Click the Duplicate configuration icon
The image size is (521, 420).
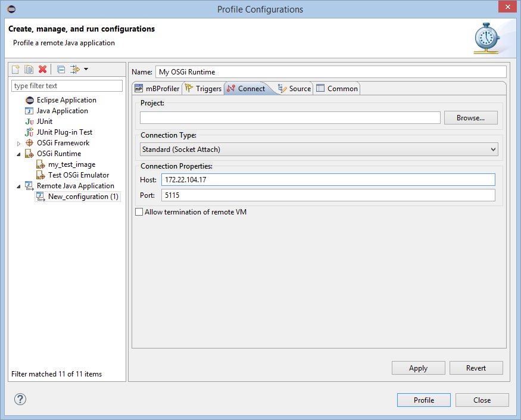tap(29, 70)
